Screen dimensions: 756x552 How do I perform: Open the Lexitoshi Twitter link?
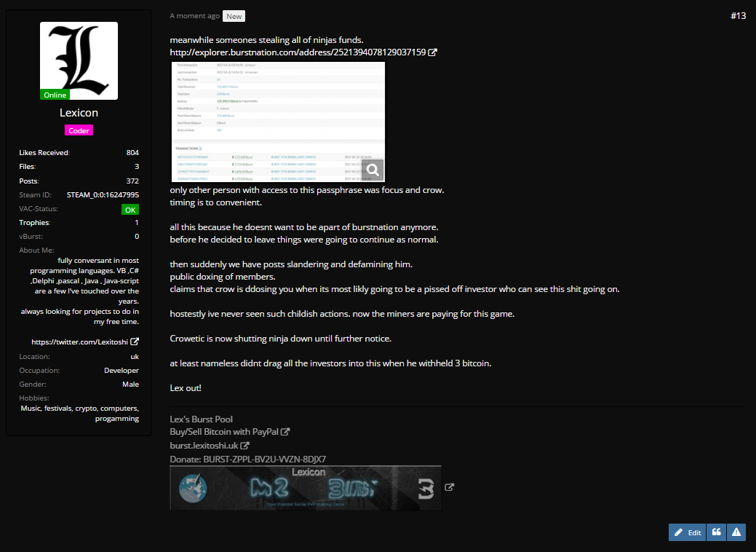click(79, 342)
